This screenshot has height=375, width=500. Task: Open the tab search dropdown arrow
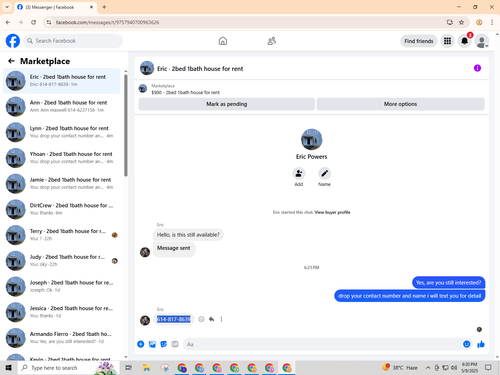pyautogui.click(x=7, y=7)
